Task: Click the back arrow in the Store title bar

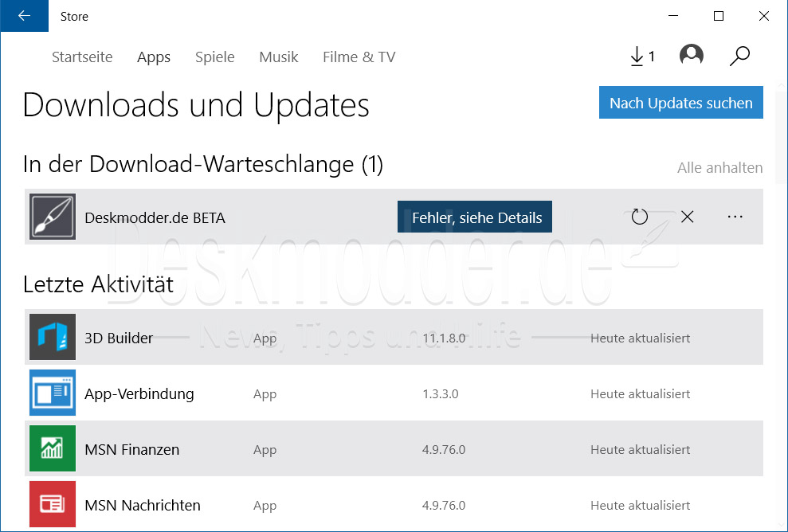Action: pyautogui.click(x=24, y=16)
